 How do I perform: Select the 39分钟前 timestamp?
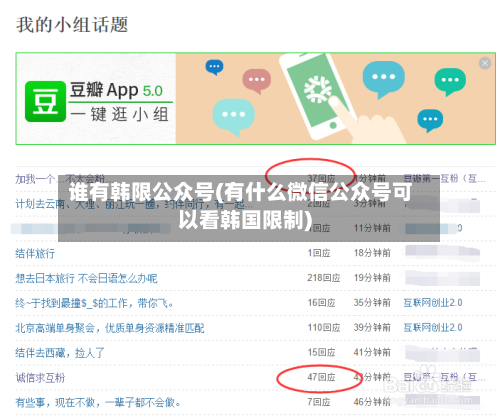(x=372, y=328)
